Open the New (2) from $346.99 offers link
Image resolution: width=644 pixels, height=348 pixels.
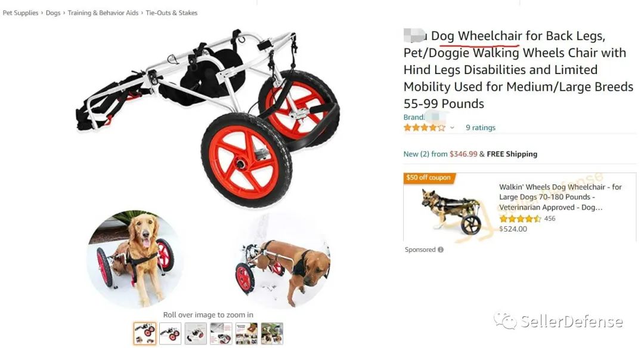pyautogui.click(x=440, y=154)
